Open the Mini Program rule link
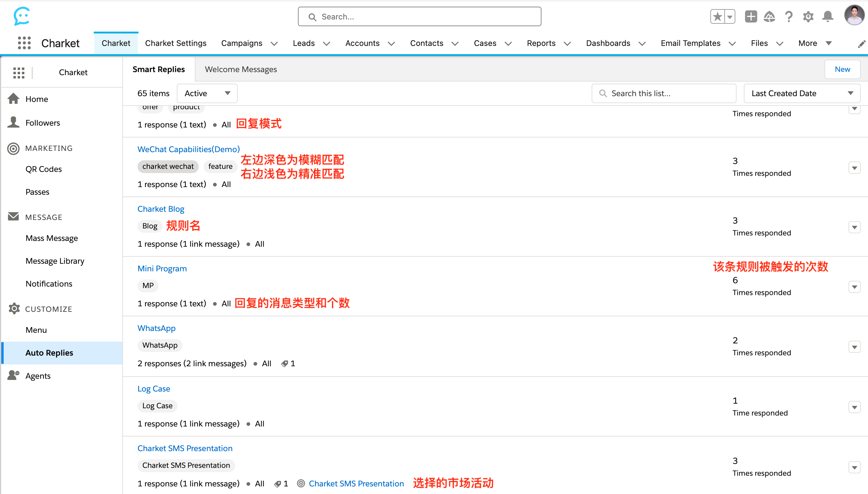Image resolution: width=868 pixels, height=494 pixels. pos(162,269)
